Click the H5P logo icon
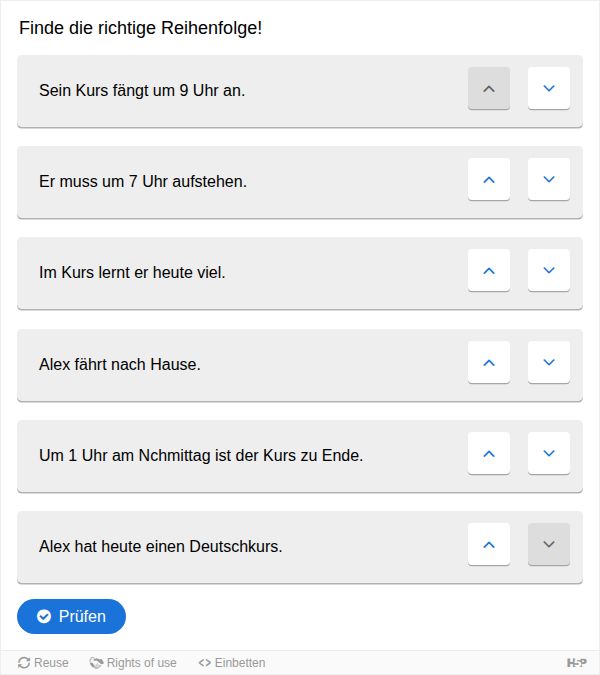 [576, 663]
